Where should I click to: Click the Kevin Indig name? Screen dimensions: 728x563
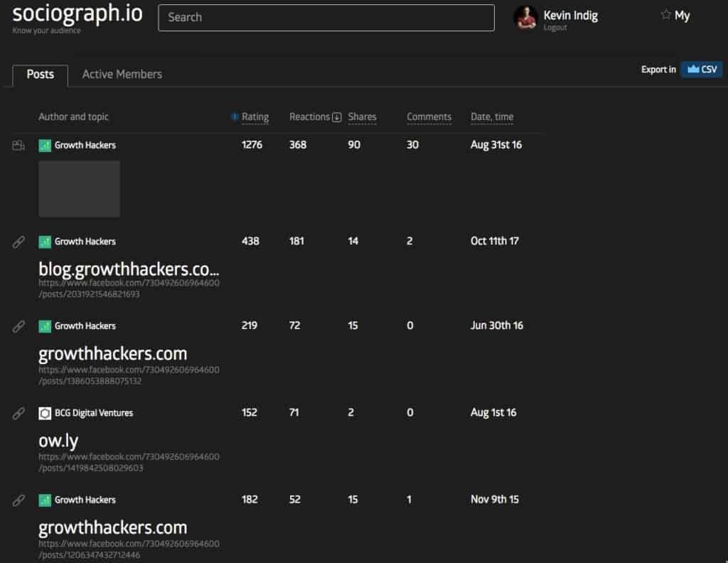click(x=570, y=16)
